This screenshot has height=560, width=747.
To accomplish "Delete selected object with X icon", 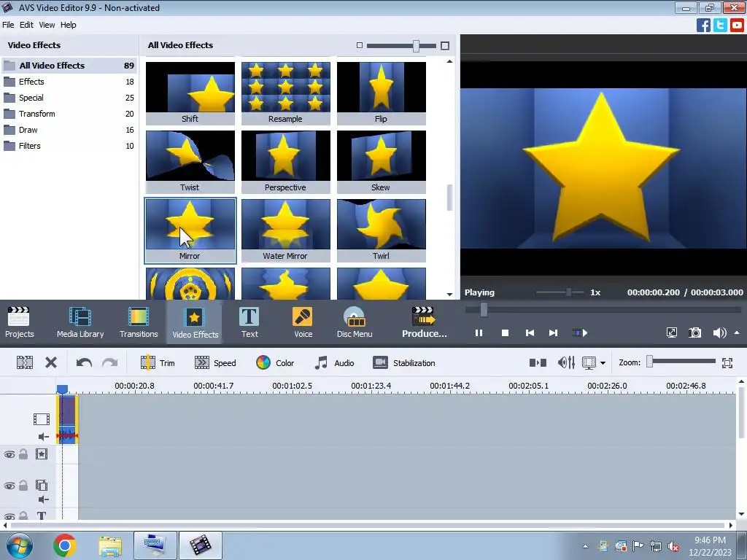I will (51, 363).
